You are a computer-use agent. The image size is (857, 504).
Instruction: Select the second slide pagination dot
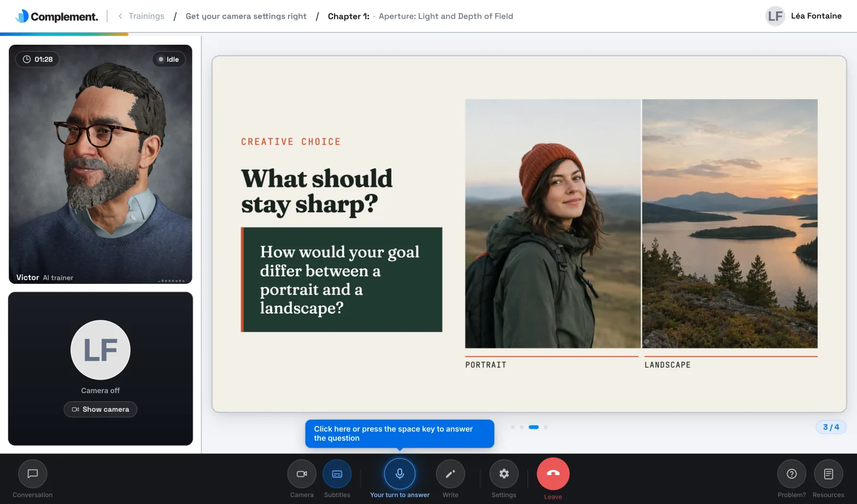(x=522, y=427)
